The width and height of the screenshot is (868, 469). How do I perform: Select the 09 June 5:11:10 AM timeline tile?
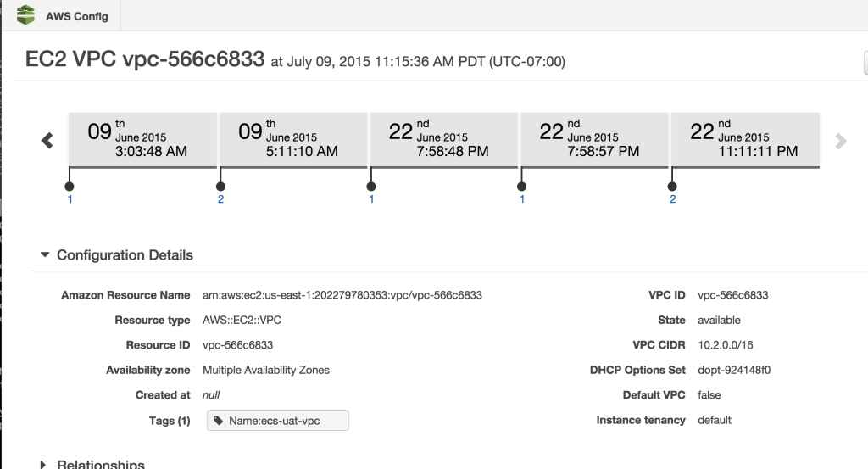point(293,140)
